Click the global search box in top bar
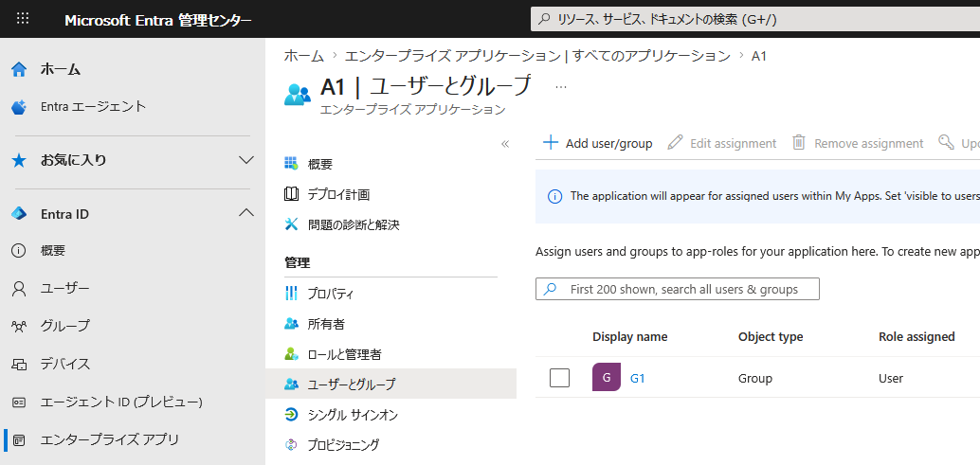The height and width of the screenshot is (465, 980). tap(755, 19)
